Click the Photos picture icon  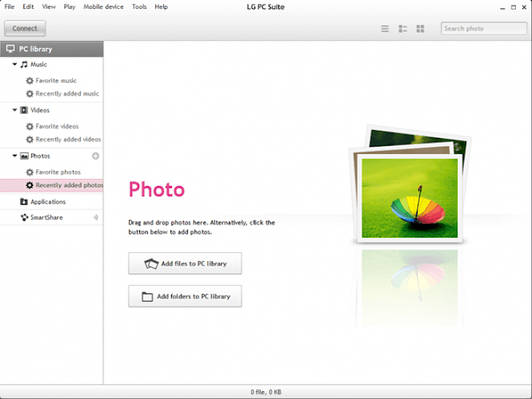click(24, 156)
